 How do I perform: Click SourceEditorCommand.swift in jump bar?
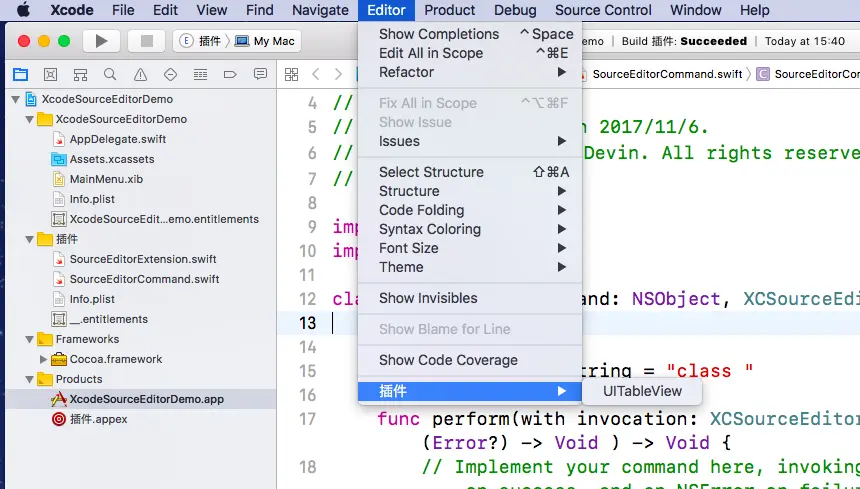667,74
